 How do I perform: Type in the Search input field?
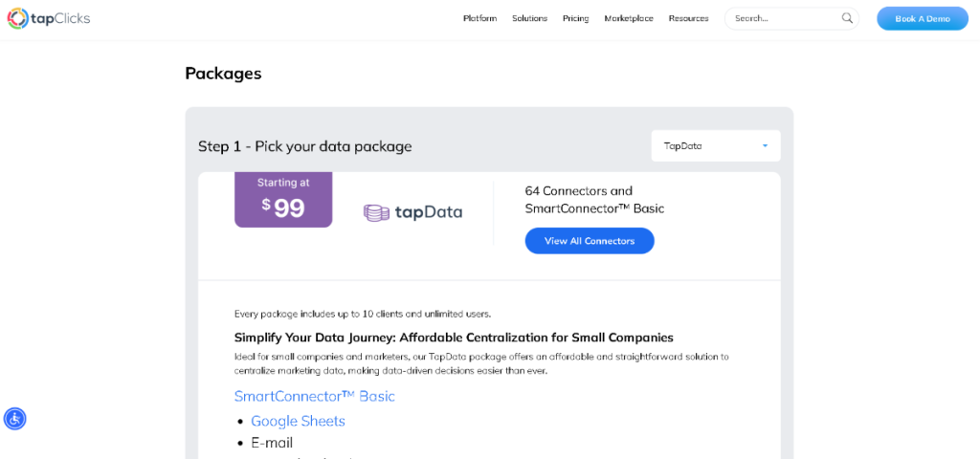(785, 18)
